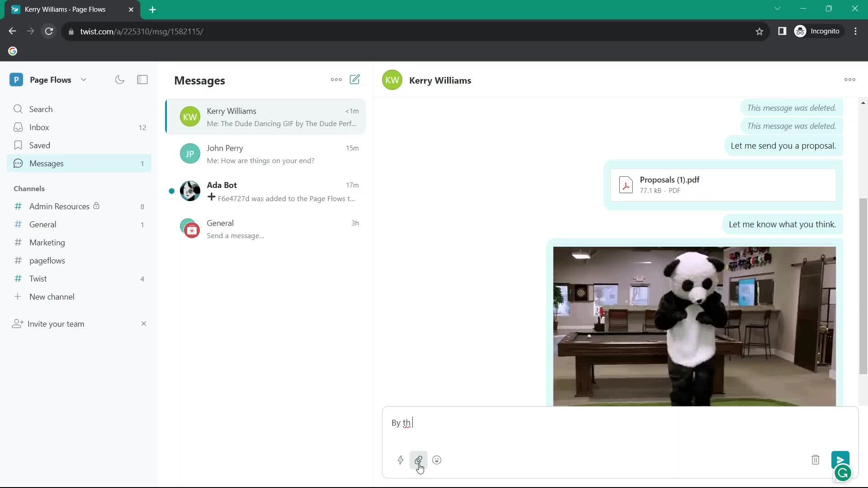Click the message text input field

tap(619, 423)
